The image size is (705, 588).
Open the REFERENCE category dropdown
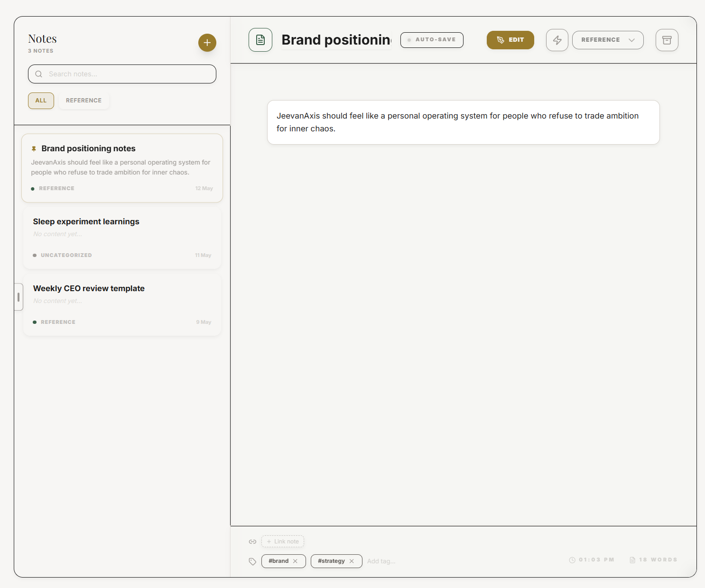608,40
